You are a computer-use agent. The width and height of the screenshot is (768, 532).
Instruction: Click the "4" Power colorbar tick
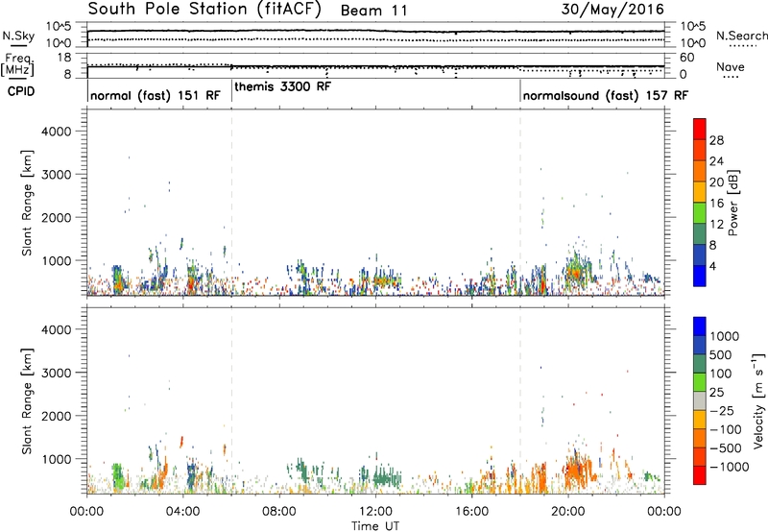click(713, 267)
